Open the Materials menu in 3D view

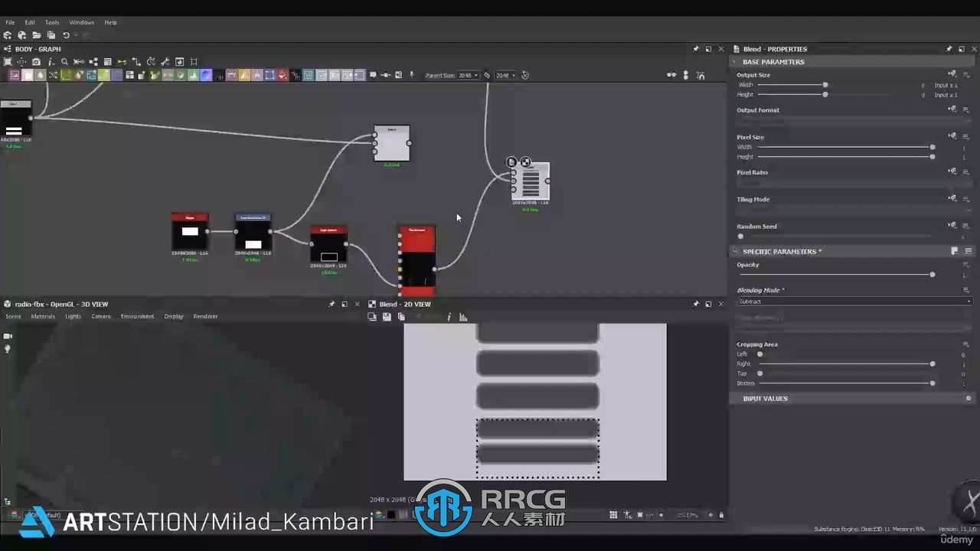43,316
